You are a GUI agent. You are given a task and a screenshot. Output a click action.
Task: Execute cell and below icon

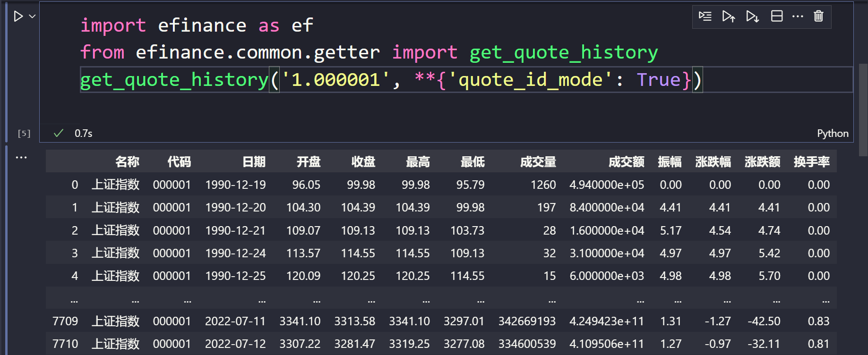pos(752,17)
